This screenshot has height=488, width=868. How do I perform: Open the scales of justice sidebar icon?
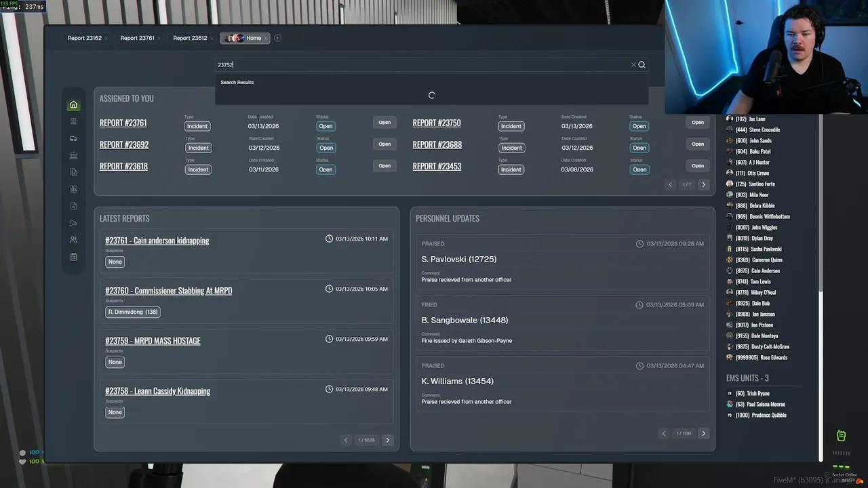click(x=74, y=121)
